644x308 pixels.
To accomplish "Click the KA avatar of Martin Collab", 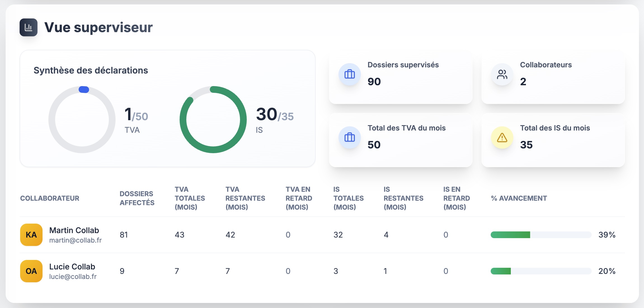I will [x=31, y=235].
